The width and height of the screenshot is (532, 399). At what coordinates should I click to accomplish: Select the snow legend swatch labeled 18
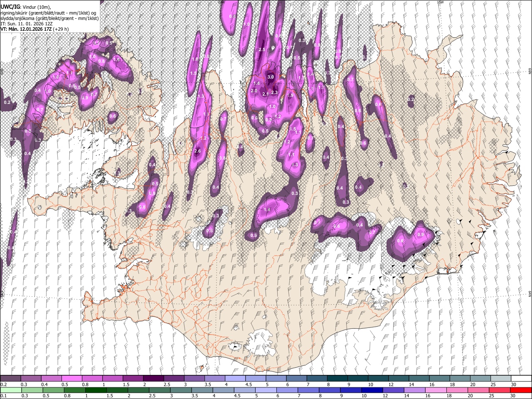coord(461,378)
